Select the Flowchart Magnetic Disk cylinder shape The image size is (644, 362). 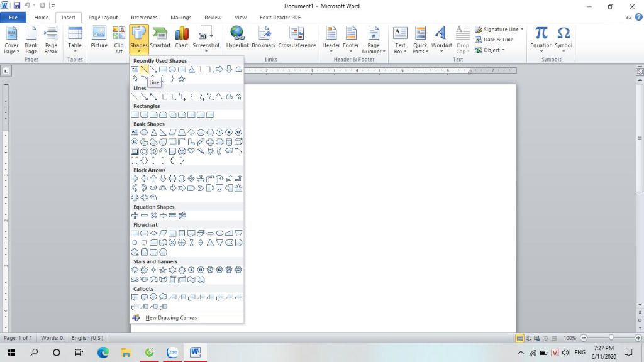(x=144, y=253)
